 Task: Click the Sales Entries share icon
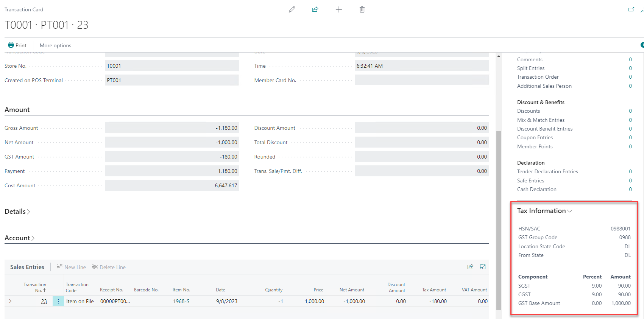coord(470,267)
